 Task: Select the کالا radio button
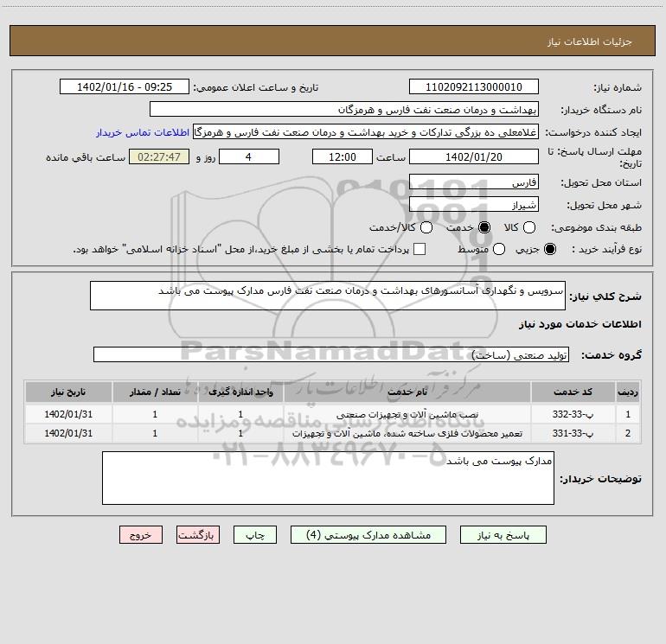click(x=528, y=227)
